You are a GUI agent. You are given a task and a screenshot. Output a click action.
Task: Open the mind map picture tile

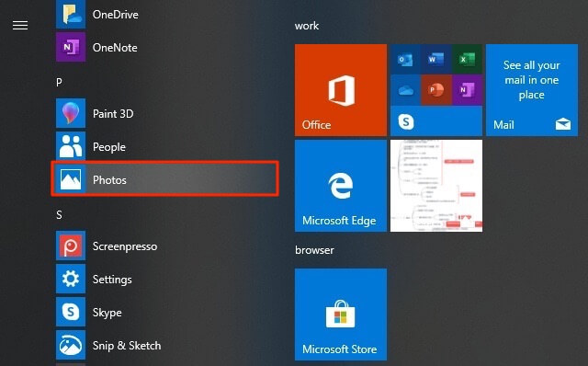click(436, 186)
